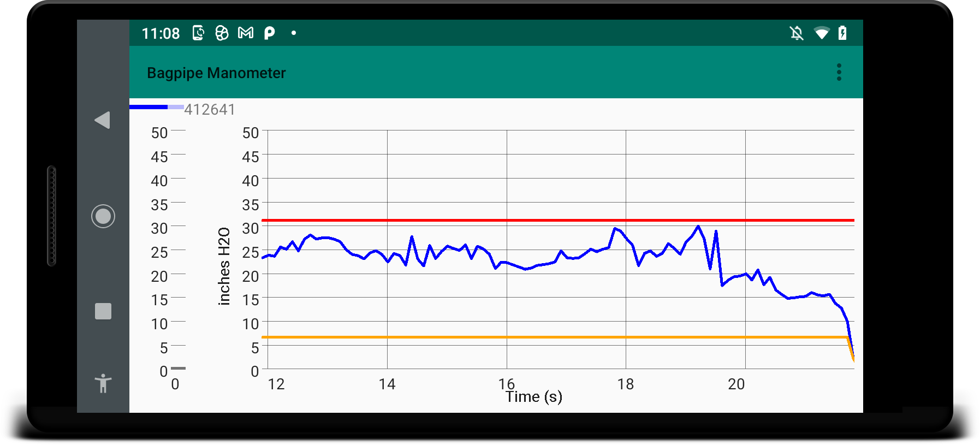The width and height of the screenshot is (980, 445).
Task: Tap the Gmail notification icon
Action: click(246, 33)
